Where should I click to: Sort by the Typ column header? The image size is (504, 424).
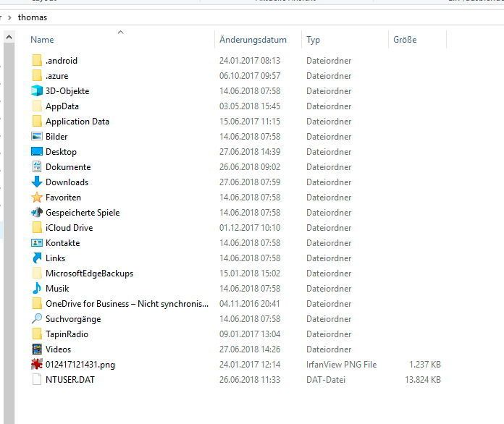click(x=313, y=40)
